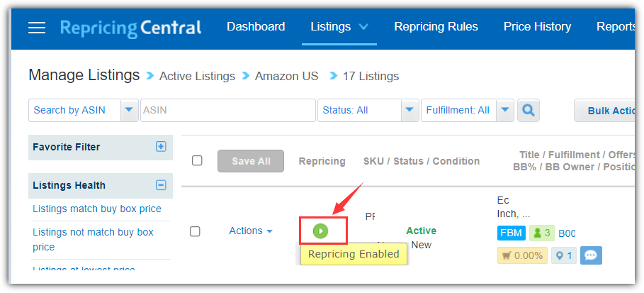
Task: Tick the select-all checkbox in table header
Action: coord(197,160)
